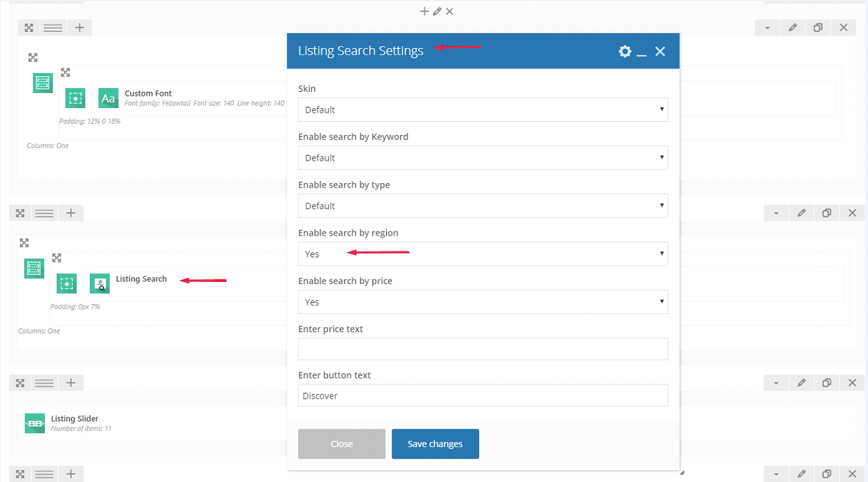Click plus add icon at top center
Screen dimensions: 868x482
coord(425,11)
